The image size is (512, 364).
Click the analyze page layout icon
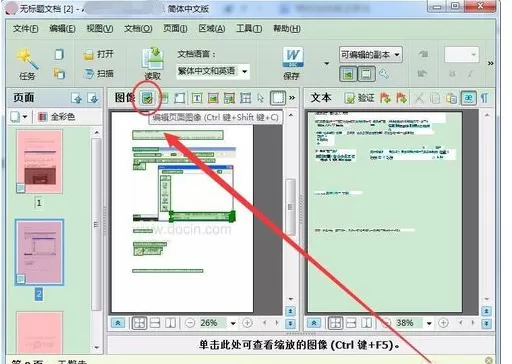180,98
